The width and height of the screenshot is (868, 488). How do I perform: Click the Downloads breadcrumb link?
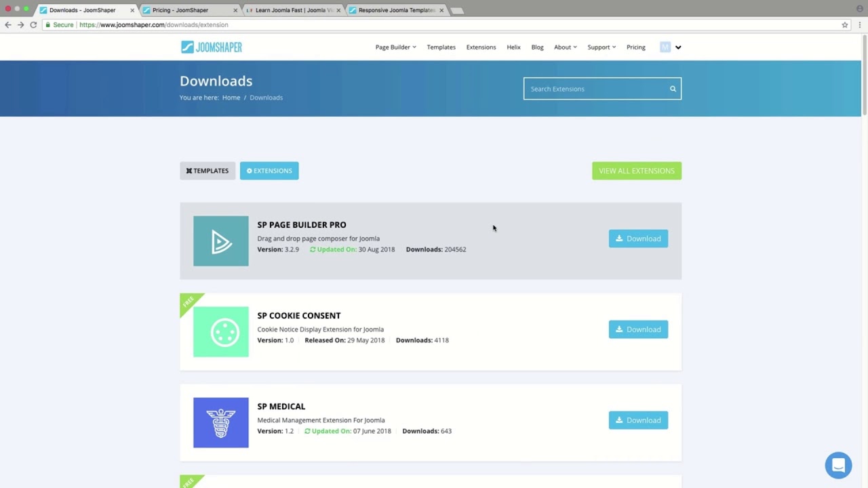pos(266,98)
